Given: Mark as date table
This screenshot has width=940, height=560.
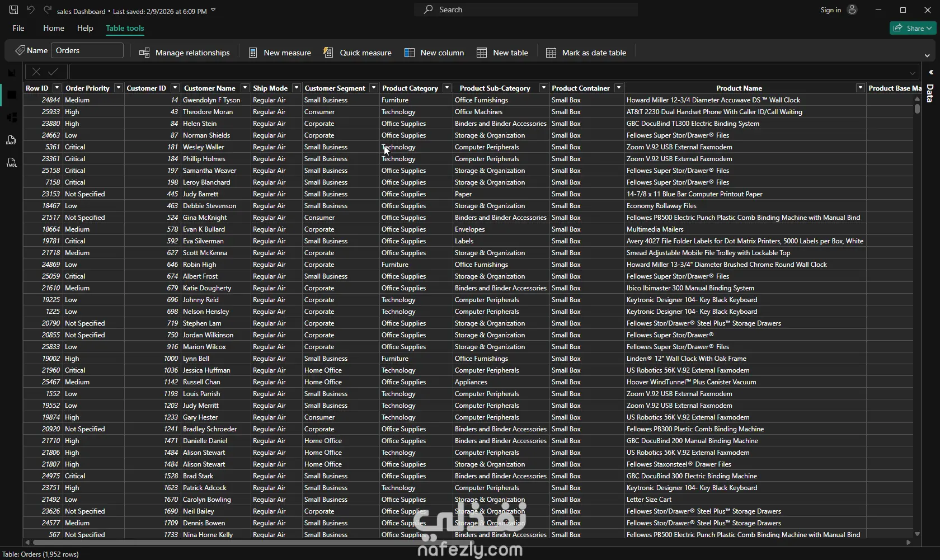Looking at the screenshot, I should point(586,53).
